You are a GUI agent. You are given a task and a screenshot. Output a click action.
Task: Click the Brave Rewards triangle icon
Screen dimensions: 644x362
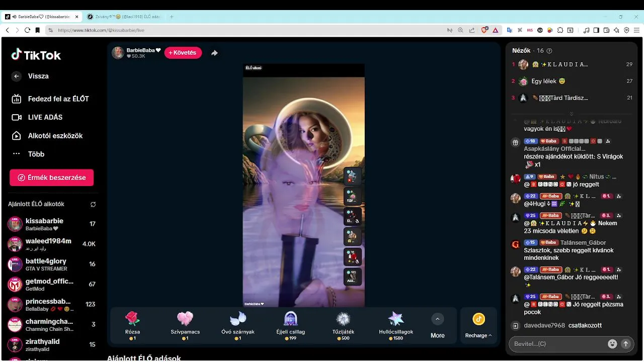coord(496,30)
